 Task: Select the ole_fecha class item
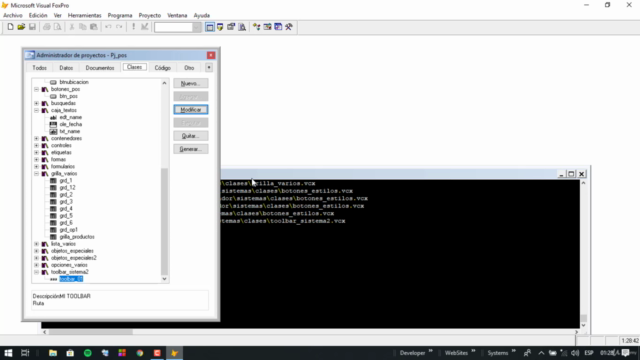pos(71,124)
